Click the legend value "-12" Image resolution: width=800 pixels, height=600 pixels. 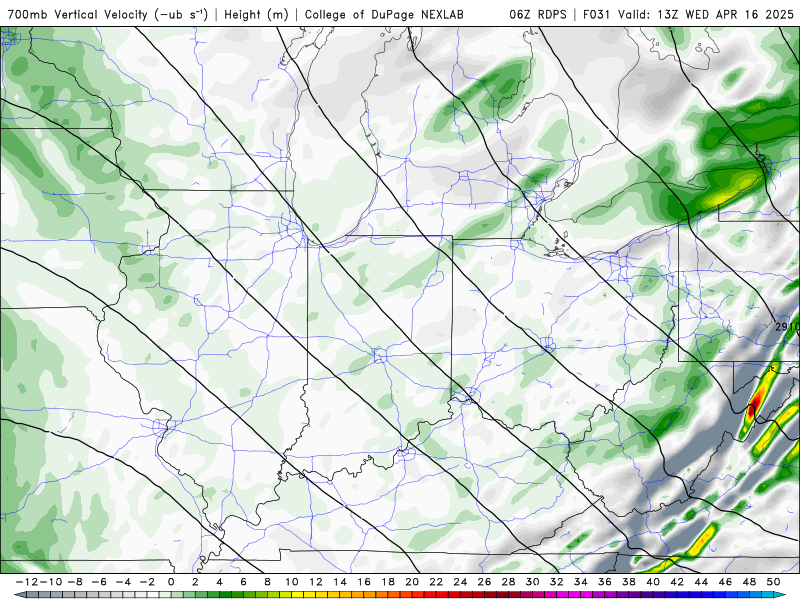tap(26, 582)
